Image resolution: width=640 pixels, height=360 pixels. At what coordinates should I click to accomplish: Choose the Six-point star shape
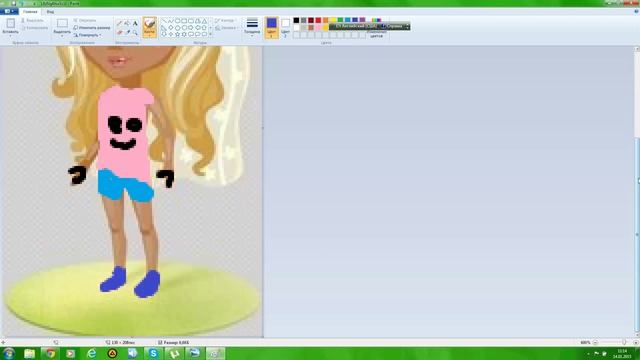pyautogui.click(x=184, y=34)
